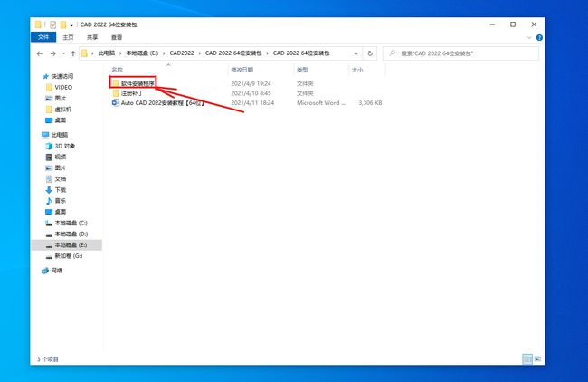Open the 共享 ribbon tab

(x=92, y=37)
